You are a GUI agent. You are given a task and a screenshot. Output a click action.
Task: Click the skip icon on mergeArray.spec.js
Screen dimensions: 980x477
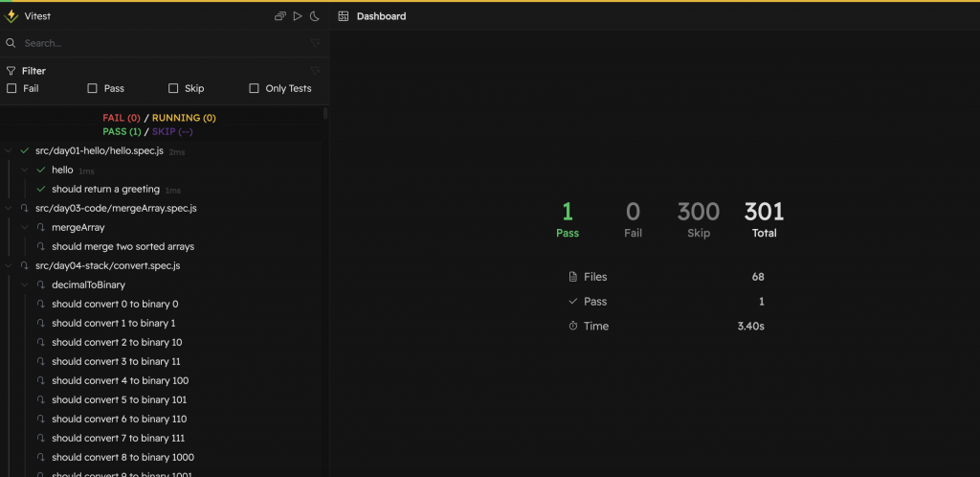[x=24, y=208]
